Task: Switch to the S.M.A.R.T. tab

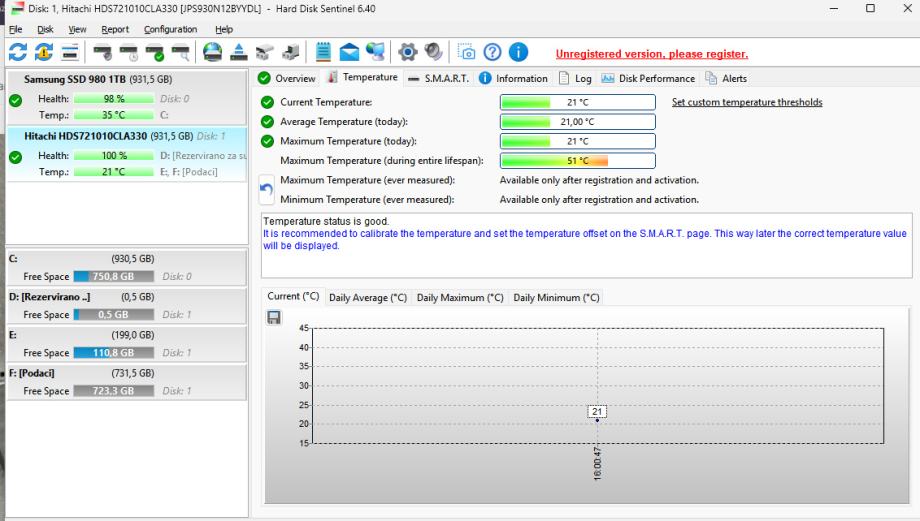Action: 439,78
